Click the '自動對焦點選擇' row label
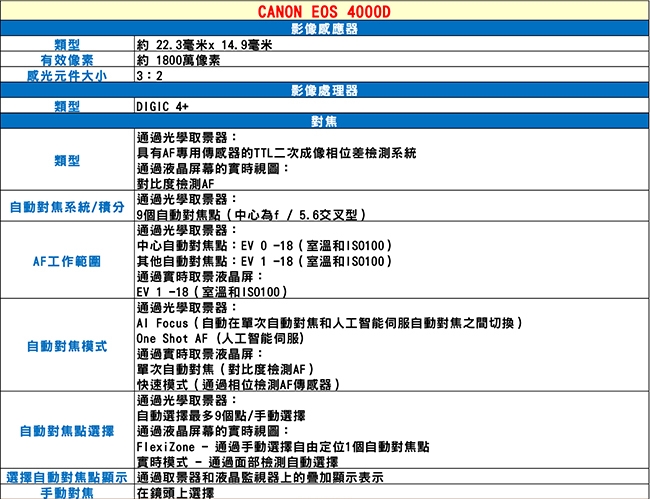The height and width of the screenshot is (499, 650). (67, 431)
